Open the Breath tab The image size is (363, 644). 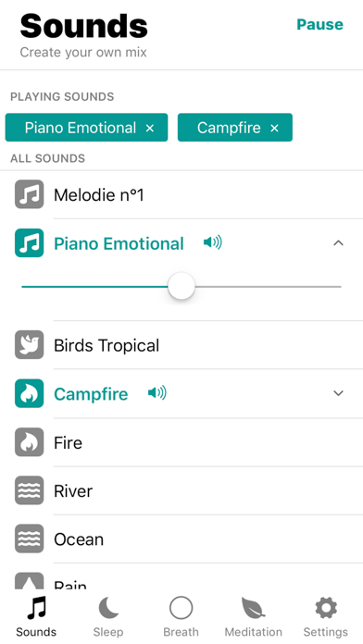click(x=181, y=616)
